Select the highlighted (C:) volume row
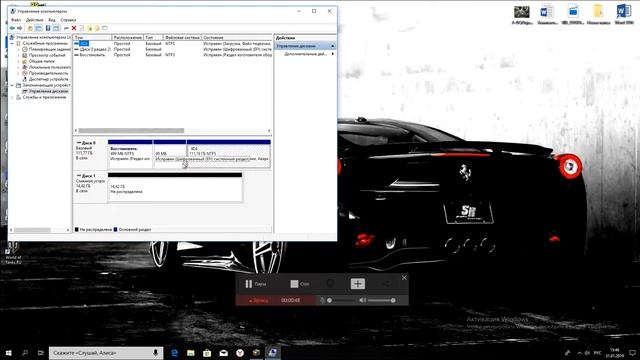Viewport: 640px width, 360px height. click(x=173, y=43)
